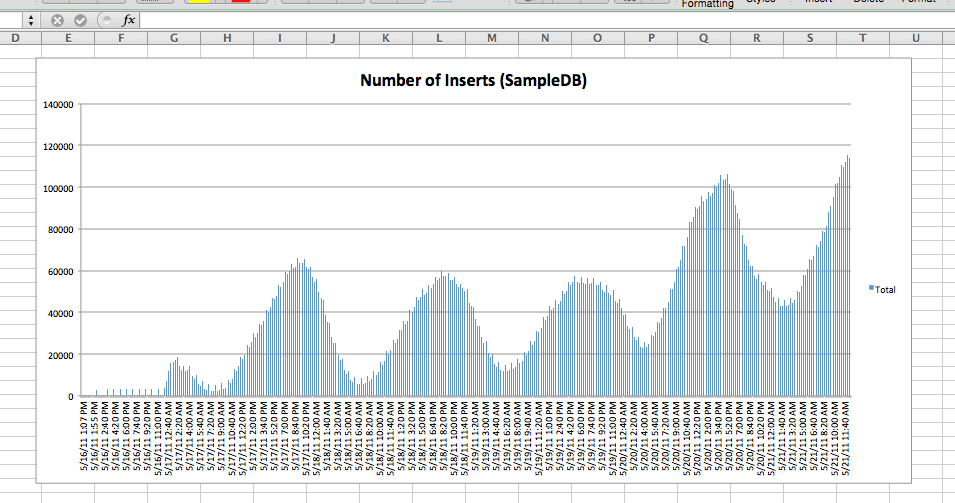Select the 'Total' legend entry

(885, 290)
